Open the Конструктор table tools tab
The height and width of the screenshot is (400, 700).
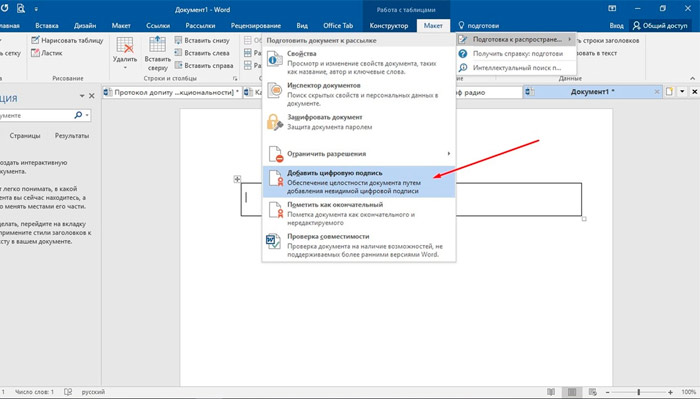pos(389,25)
